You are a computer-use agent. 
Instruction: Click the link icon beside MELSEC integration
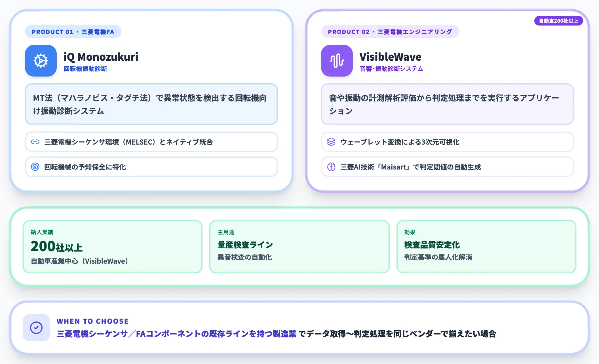[x=35, y=142]
